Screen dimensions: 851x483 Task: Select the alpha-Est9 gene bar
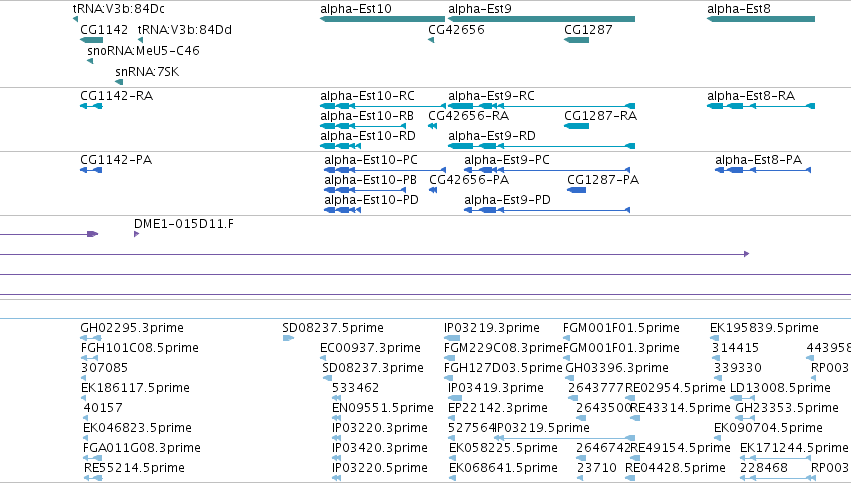[x=541, y=19]
